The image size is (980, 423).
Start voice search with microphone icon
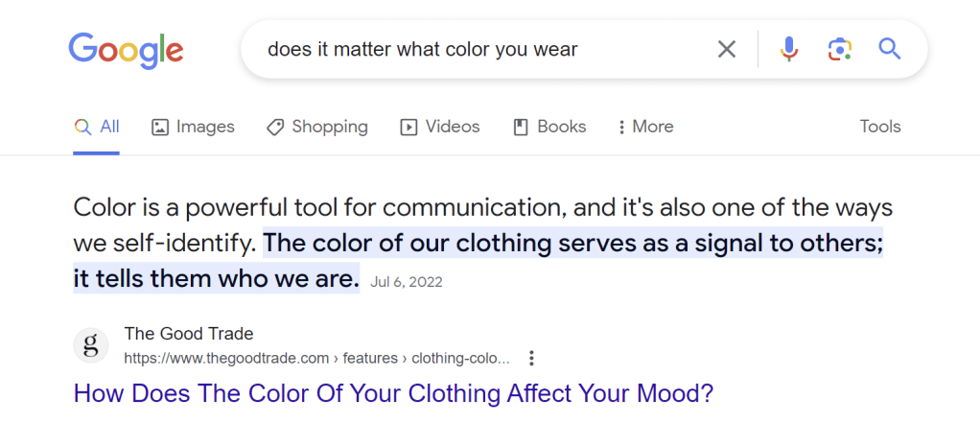pyautogui.click(x=789, y=49)
